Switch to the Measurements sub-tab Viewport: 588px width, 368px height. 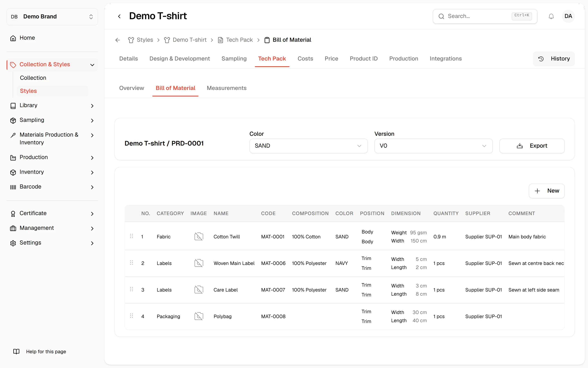click(226, 88)
